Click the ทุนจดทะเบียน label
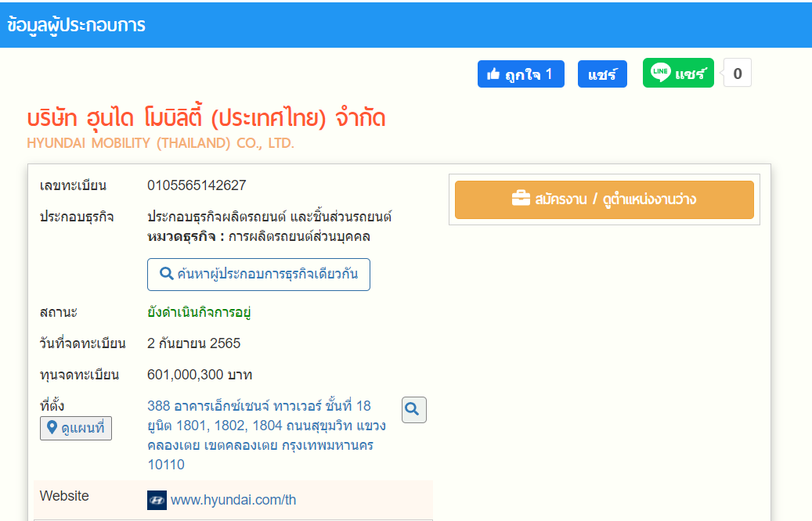Image resolution: width=812 pixels, height=521 pixels. pos(79,375)
